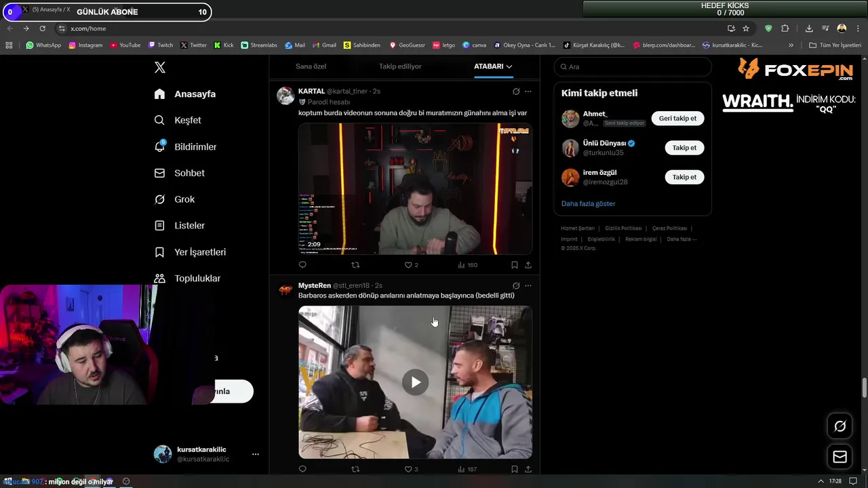Bookmark KARTAL's post

tap(515, 265)
